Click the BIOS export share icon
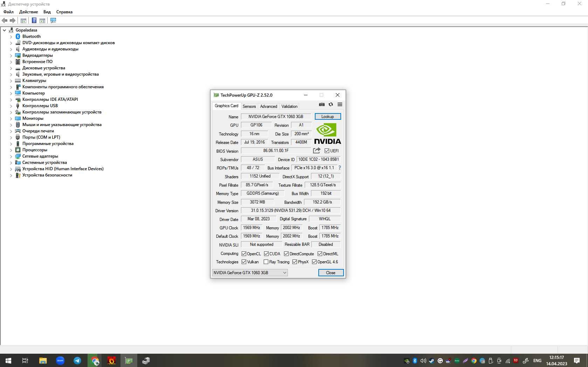The height and width of the screenshot is (367, 588). point(317,151)
